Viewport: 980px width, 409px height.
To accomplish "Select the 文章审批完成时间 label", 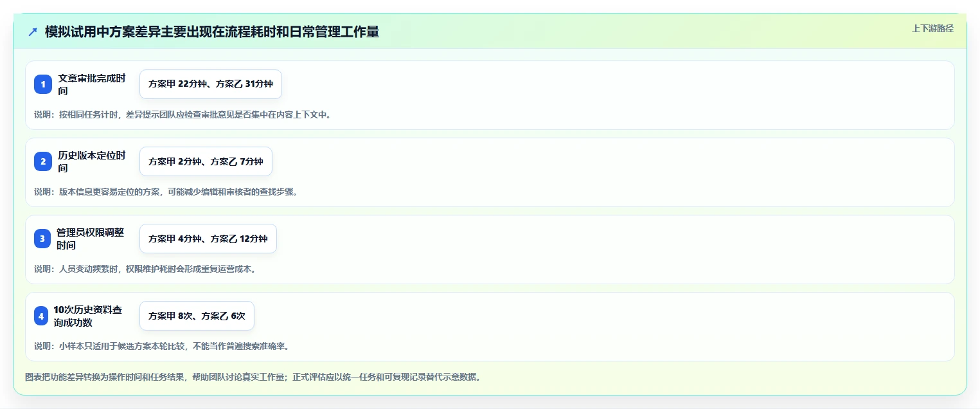I will [92, 84].
